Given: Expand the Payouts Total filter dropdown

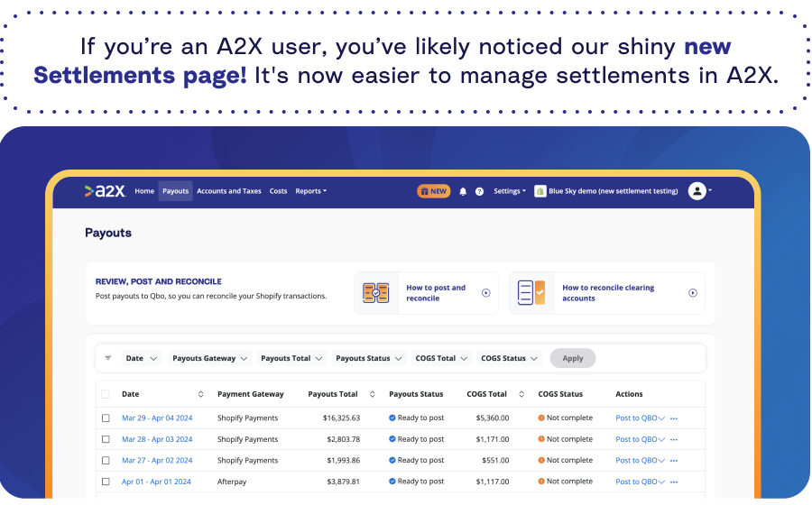Looking at the screenshot, I should point(291,358).
